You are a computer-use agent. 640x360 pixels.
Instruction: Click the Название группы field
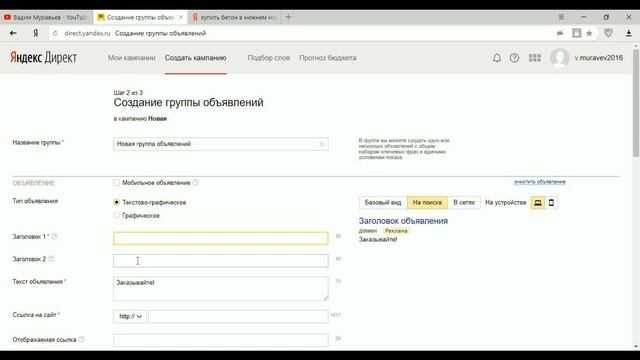click(221, 144)
